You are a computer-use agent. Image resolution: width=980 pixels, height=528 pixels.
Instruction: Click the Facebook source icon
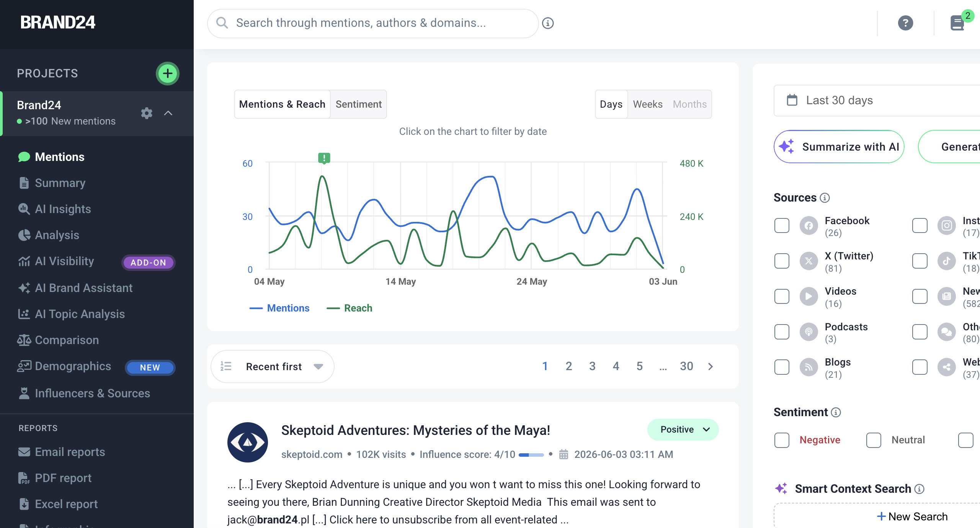(x=808, y=226)
